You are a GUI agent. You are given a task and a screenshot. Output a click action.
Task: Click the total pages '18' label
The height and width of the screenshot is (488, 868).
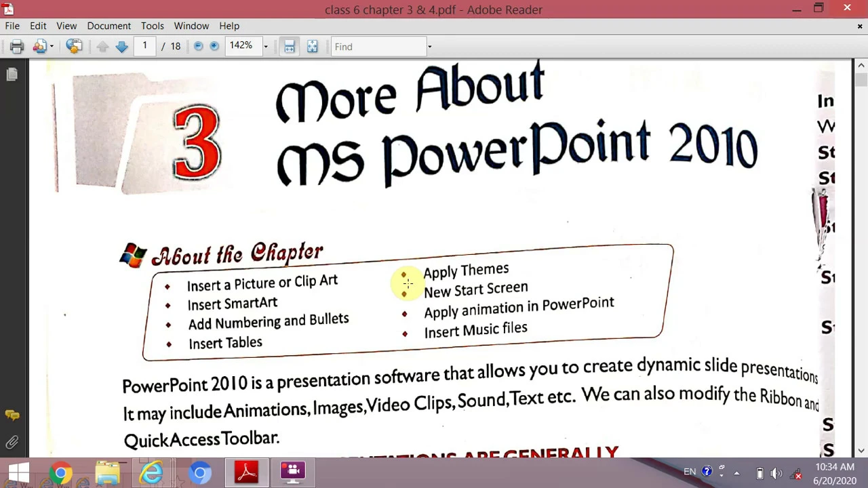click(176, 46)
